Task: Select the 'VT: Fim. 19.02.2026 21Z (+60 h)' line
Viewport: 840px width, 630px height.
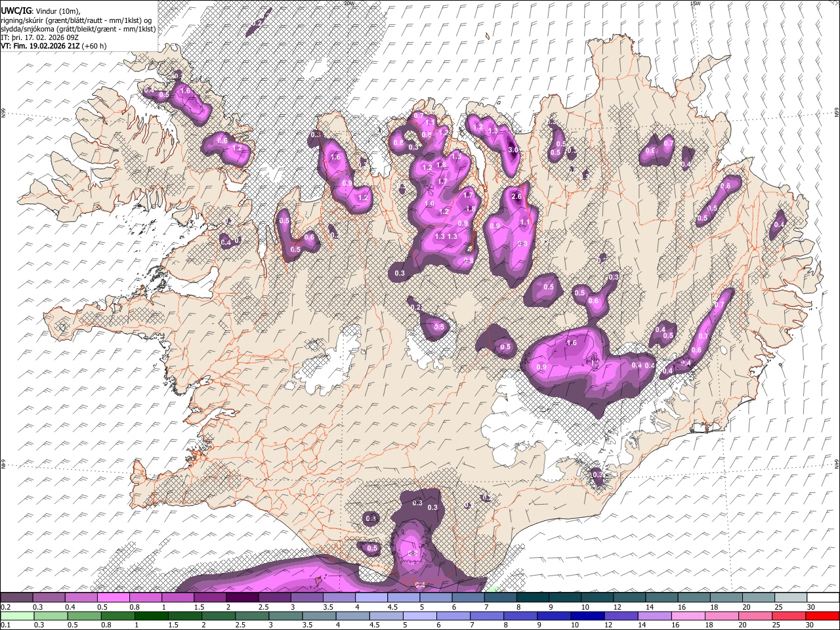Action: pos(53,46)
